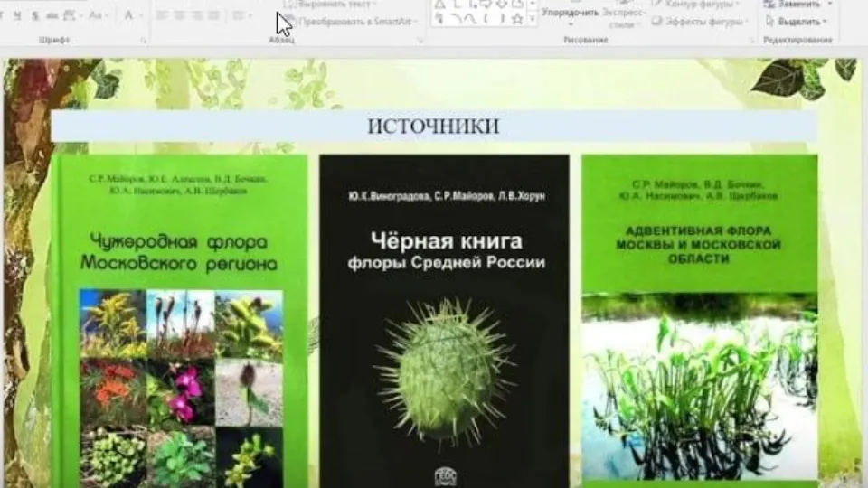Select the Чужеродная флора Московского региона cover
The width and height of the screenshot is (868, 488).
[181, 322]
